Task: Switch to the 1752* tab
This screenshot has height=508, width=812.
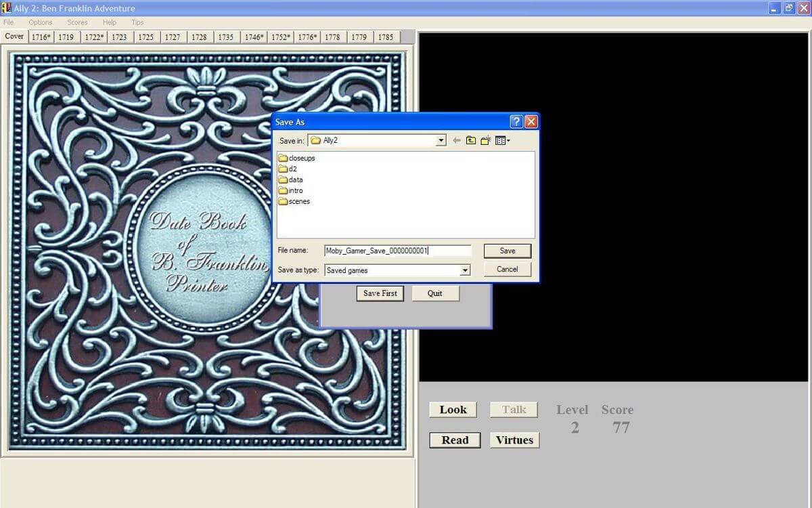Action: click(x=281, y=37)
